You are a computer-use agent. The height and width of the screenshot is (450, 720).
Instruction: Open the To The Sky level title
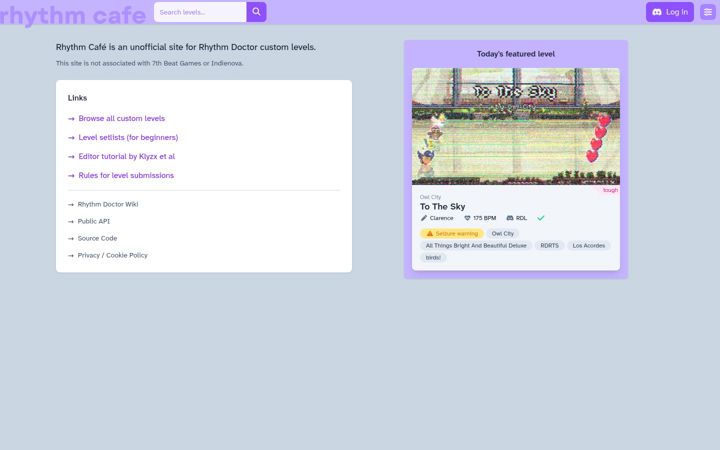click(x=442, y=207)
